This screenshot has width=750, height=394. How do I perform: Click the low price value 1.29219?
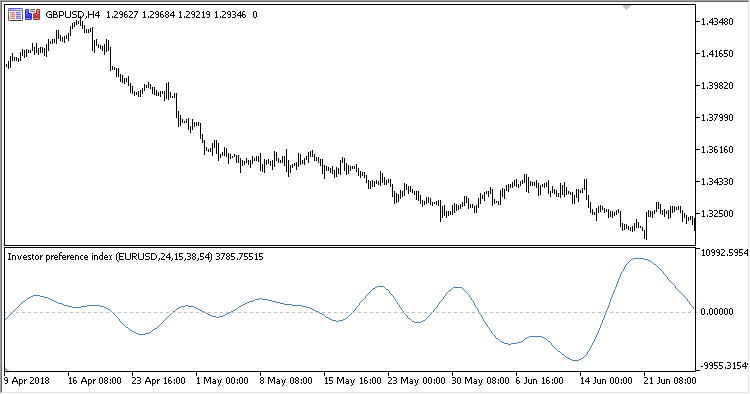pyautogui.click(x=194, y=15)
